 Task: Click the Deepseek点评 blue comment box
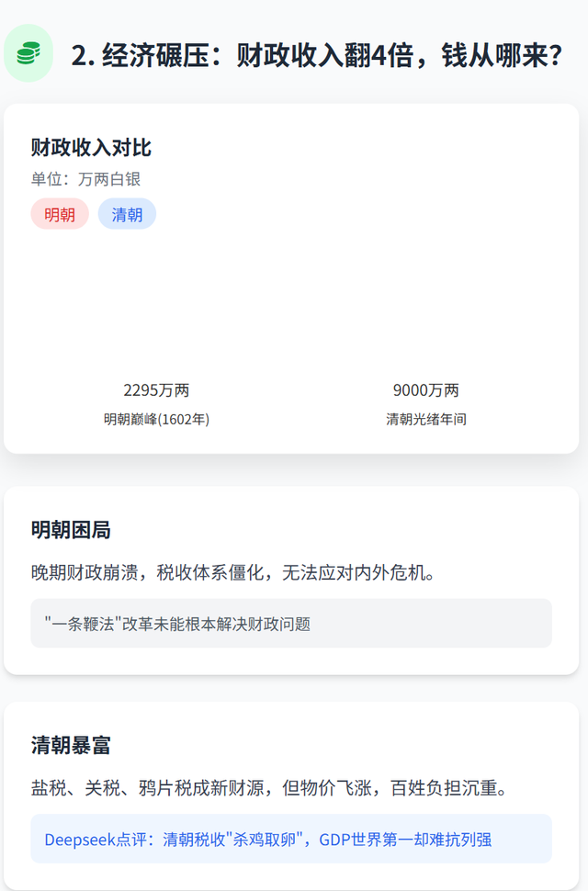[291, 840]
